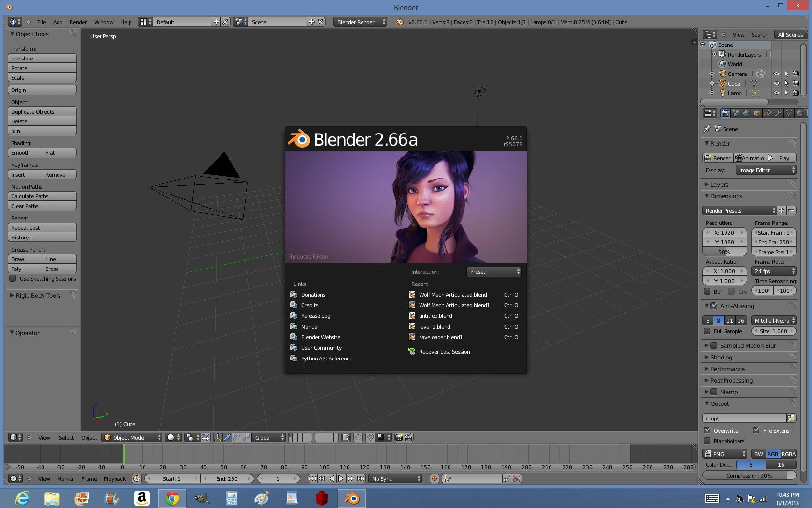This screenshot has height=508, width=812.
Task: Hide the Cube using its eye icon
Action: [x=776, y=83]
